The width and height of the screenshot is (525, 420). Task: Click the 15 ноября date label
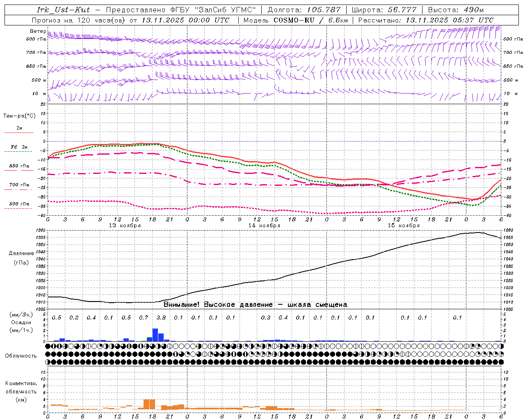coord(404,225)
